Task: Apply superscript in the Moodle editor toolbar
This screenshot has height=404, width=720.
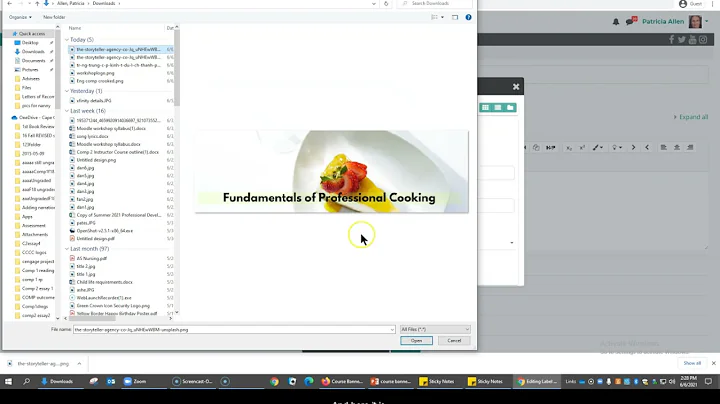Action: pos(582,148)
